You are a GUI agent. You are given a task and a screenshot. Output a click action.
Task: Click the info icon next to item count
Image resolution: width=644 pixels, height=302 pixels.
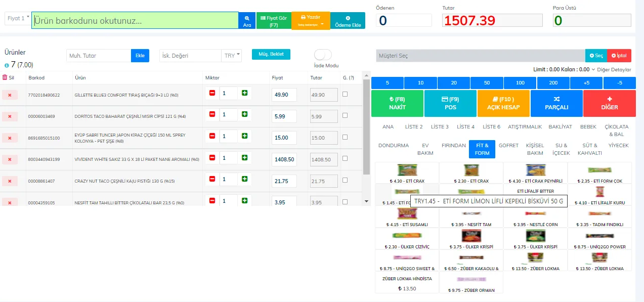7,65
